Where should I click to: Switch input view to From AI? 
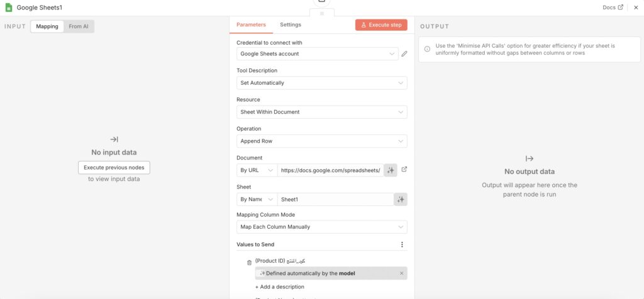point(79,26)
